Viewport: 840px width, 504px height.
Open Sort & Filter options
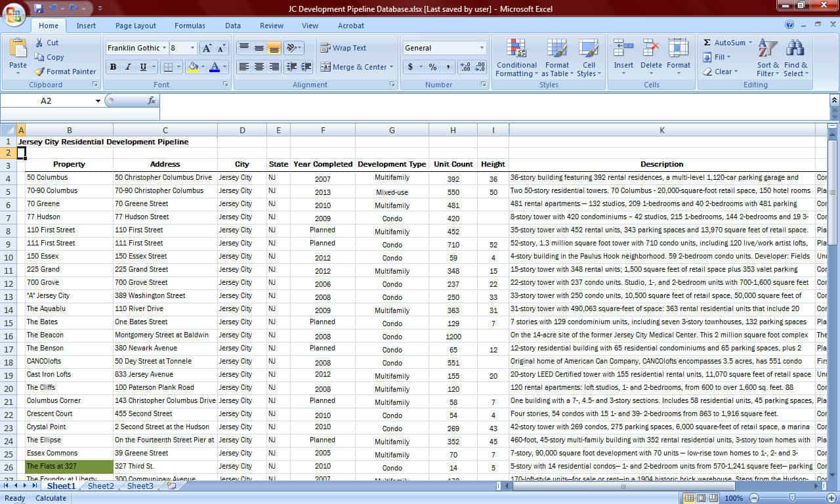pyautogui.click(x=768, y=58)
